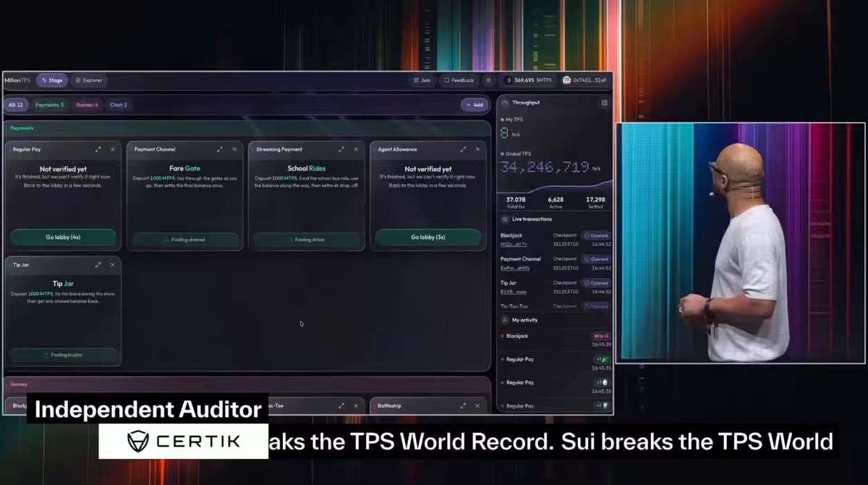This screenshot has height=485, width=868.
Task: Filter by All: 11
Action: [x=15, y=105]
